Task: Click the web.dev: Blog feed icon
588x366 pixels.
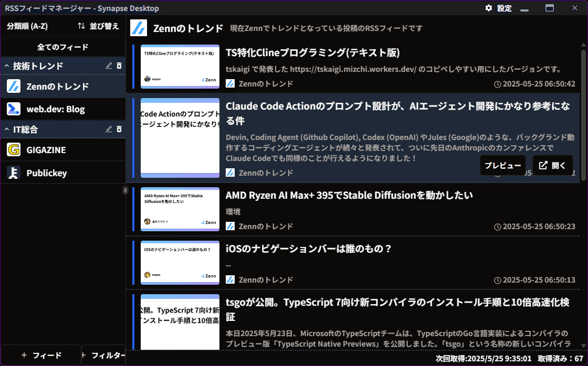Action: pos(14,110)
